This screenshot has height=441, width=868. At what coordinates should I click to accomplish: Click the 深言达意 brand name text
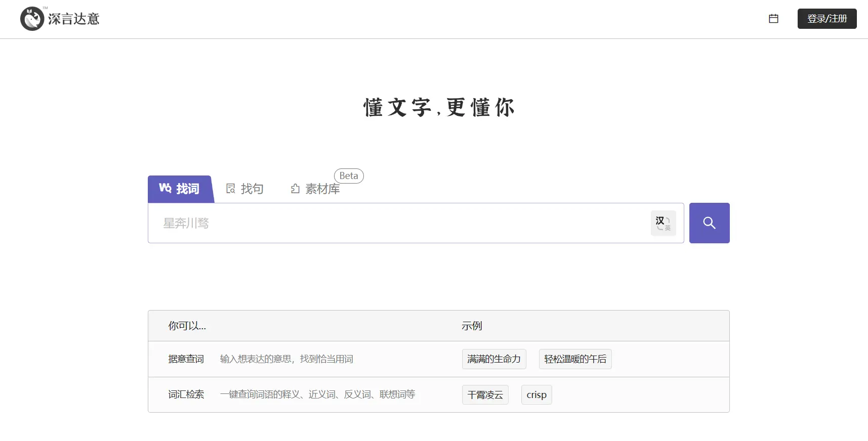click(x=74, y=19)
